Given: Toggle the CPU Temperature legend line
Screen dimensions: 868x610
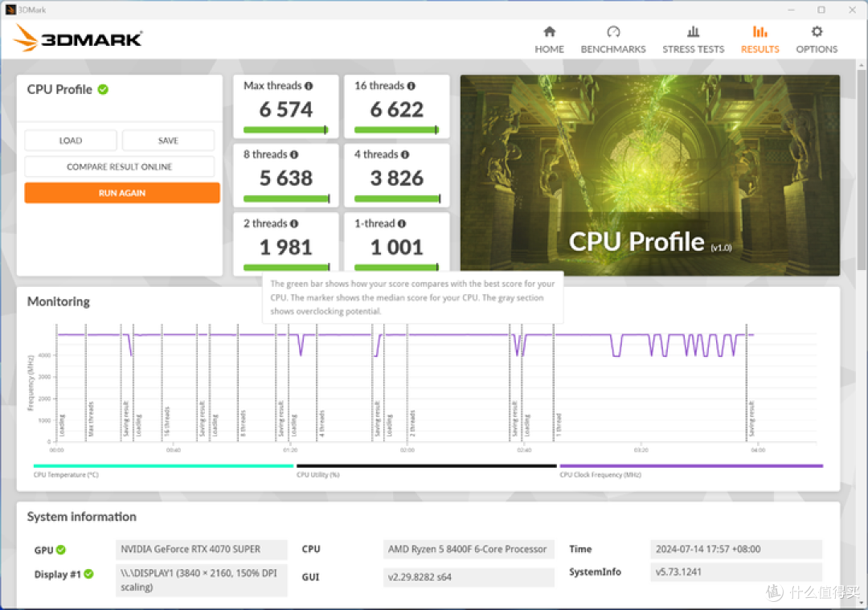Looking at the screenshot, I should pyautogui.click(x=163, y=466).
